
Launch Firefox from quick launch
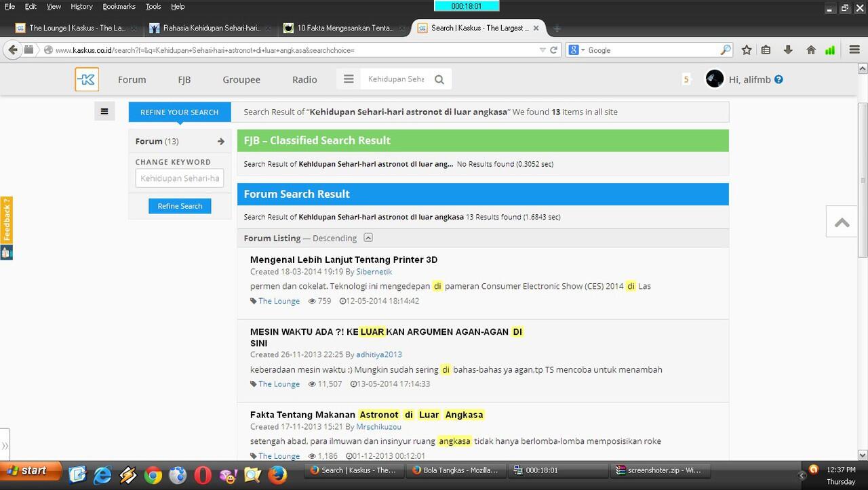point(277,475)
